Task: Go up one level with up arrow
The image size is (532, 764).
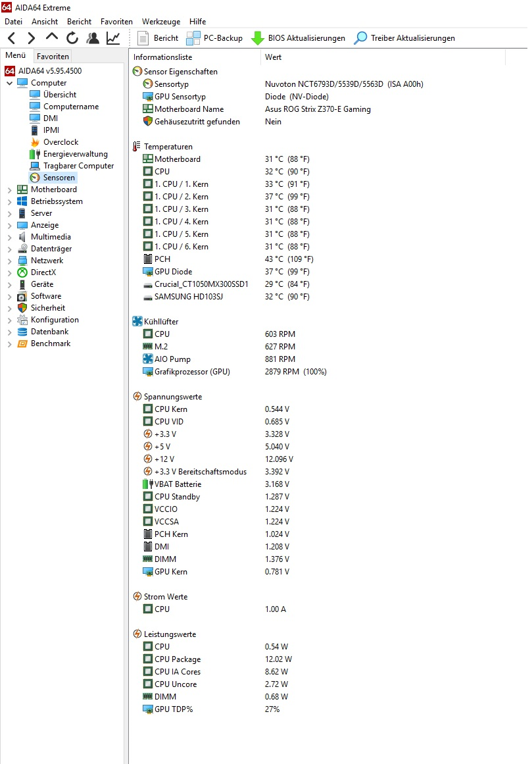Action: [51, 37]
